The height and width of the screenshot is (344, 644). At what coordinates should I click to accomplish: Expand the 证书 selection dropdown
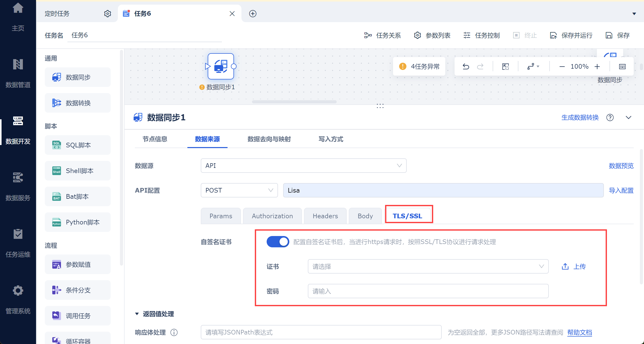(x=428, y=266)
